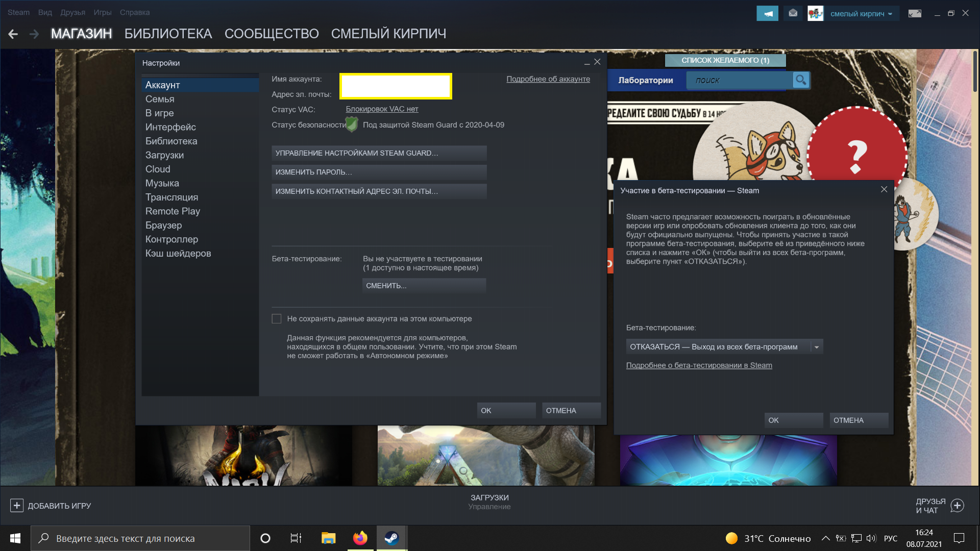Click the plus icon for Add Game
The width and height of the screenshot is (980, 551).
tap(16, 506)
